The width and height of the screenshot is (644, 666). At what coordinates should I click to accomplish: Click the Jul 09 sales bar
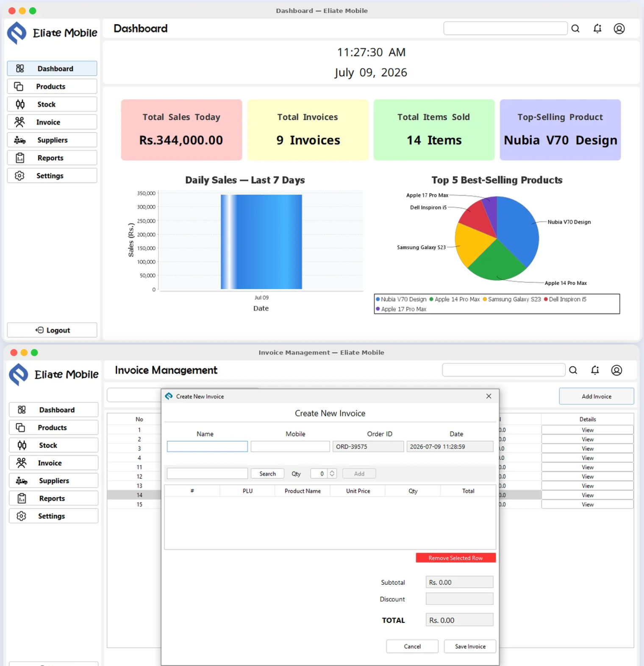[261, 242]
